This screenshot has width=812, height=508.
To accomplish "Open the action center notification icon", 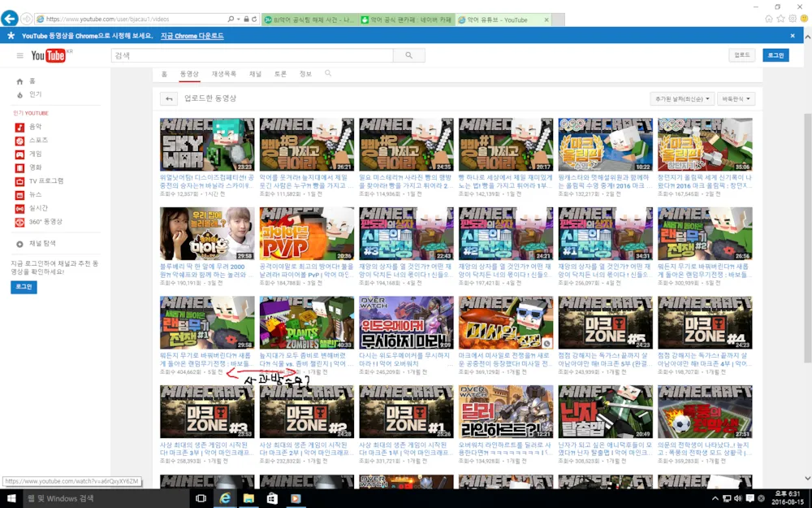I will (749, 499).
